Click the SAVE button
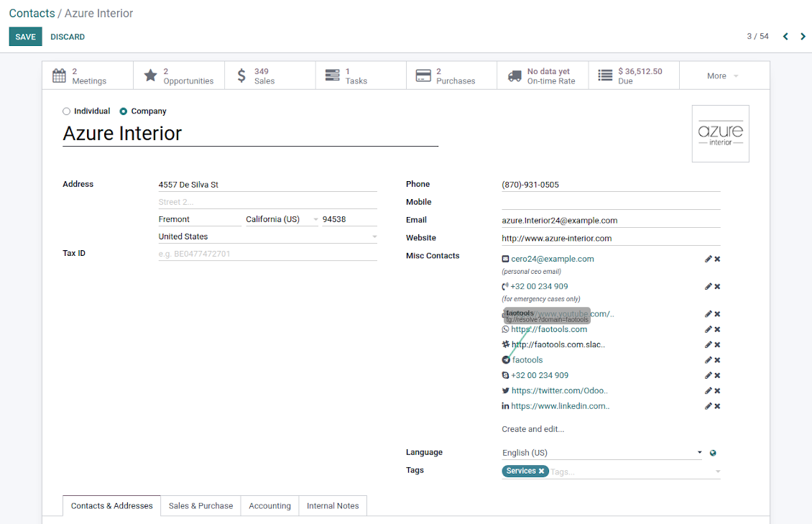812x524 pixels. (x=25, y=37)
